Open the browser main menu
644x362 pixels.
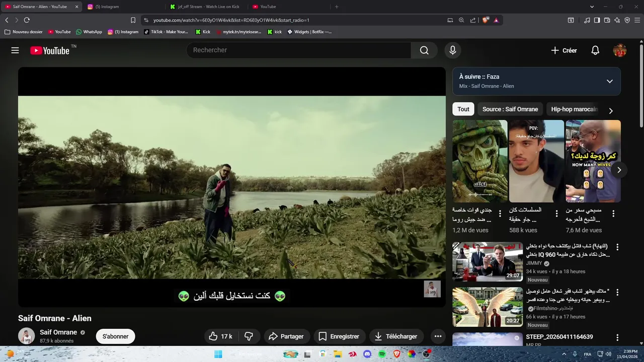pos(637,20)
